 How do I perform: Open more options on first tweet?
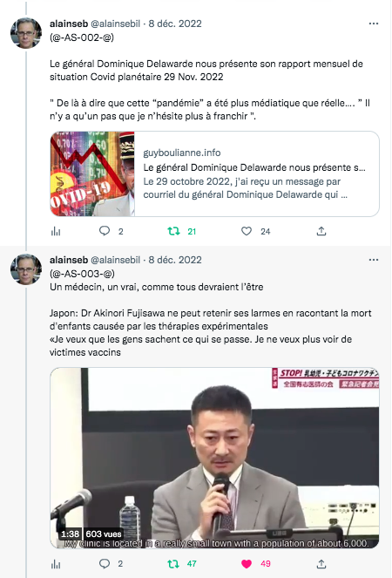click(x=374, y=24)
